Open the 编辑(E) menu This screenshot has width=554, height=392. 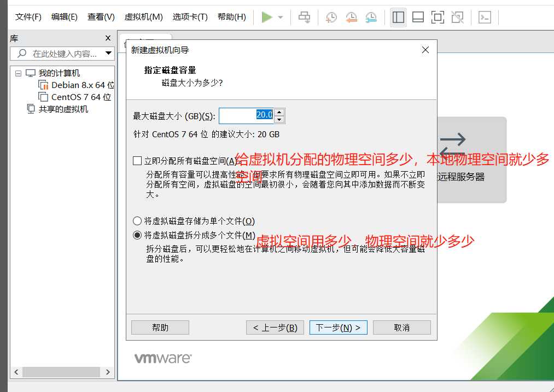pyautogui.click(x=65, y=16)
